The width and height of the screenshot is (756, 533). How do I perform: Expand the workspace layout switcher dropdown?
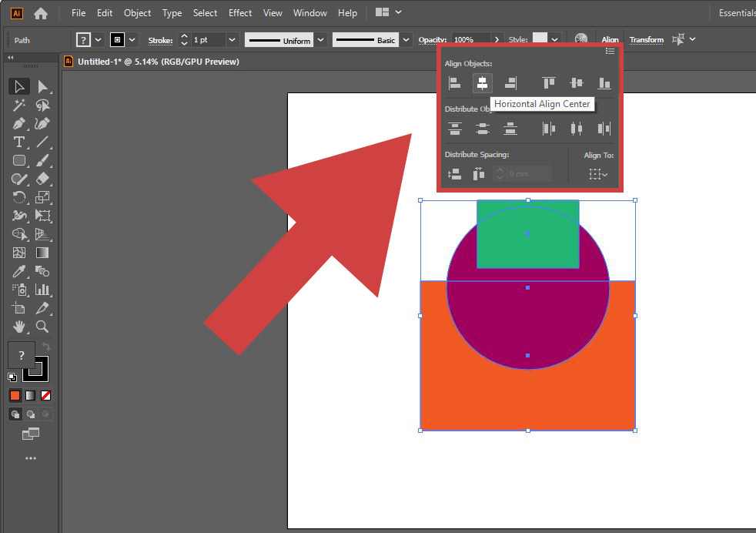[x=398, y=12]
